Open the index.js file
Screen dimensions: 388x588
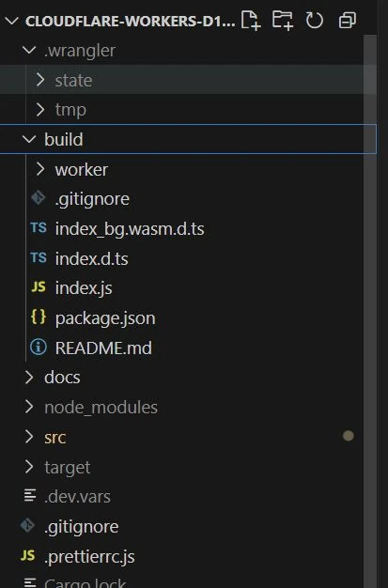[x=84, y=288]
